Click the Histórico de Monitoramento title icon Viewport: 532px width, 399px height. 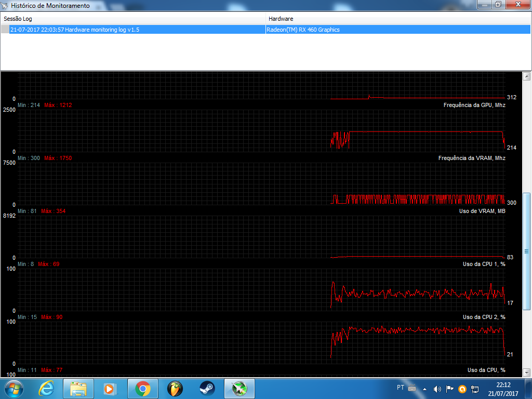(4, 5)
